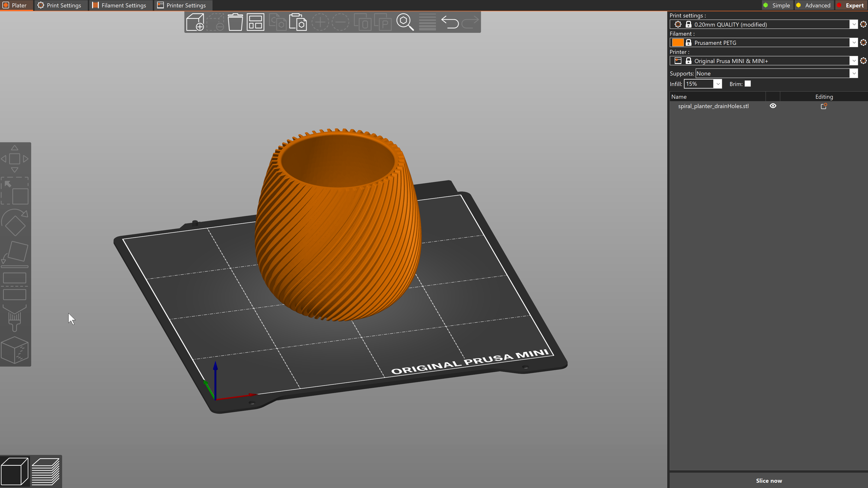Viewport: 868px width, 488px height.
Task: Open the Printer Settings tab
Action: point(182,5)
